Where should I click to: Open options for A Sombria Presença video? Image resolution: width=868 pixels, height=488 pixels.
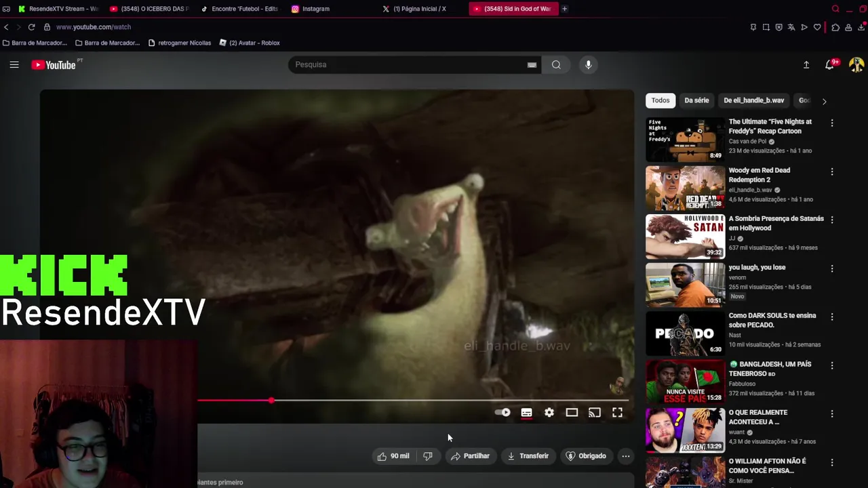(832, 220)
